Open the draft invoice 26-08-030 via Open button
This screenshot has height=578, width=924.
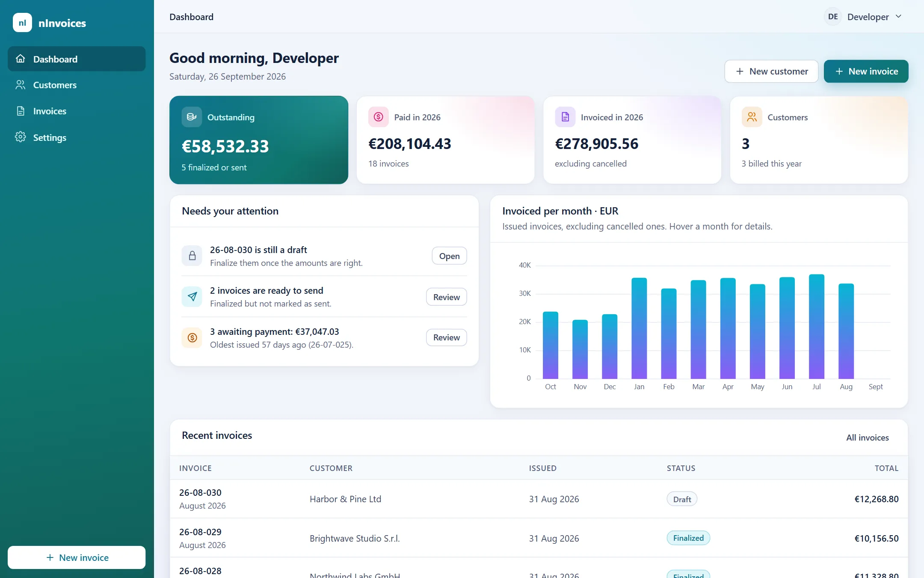[x=449, y=256]
